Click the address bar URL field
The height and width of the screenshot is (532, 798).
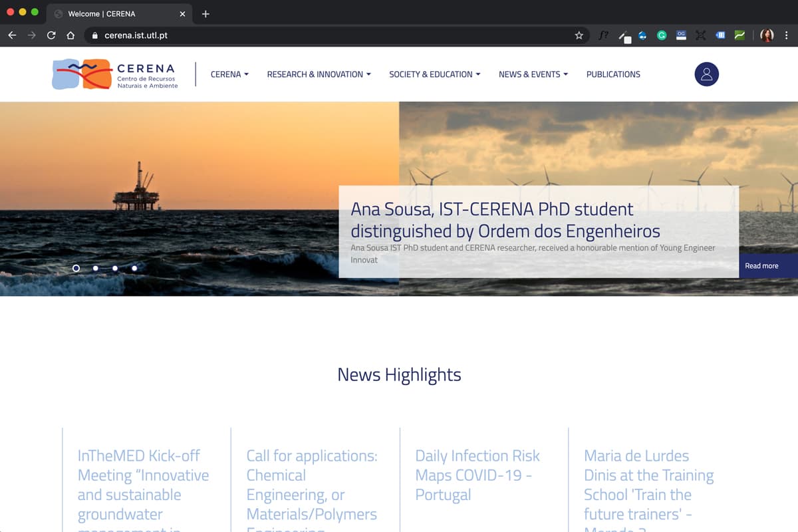332,35
